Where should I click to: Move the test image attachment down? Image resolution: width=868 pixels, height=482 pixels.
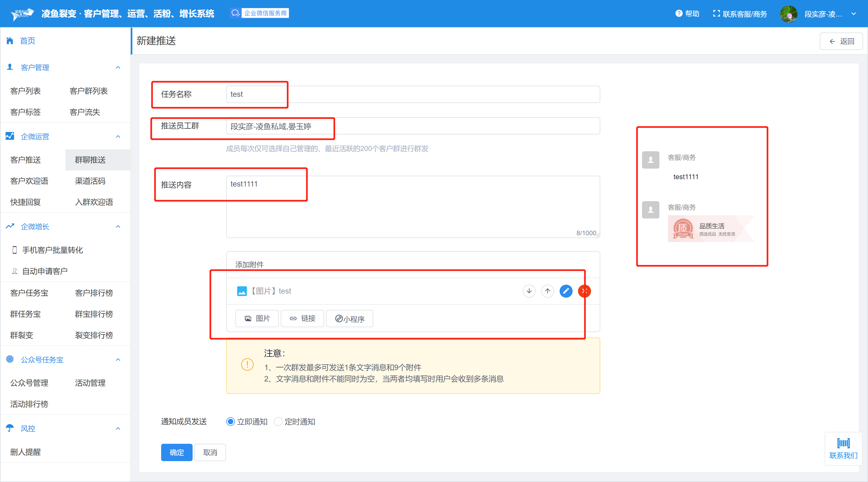(529, 291)
